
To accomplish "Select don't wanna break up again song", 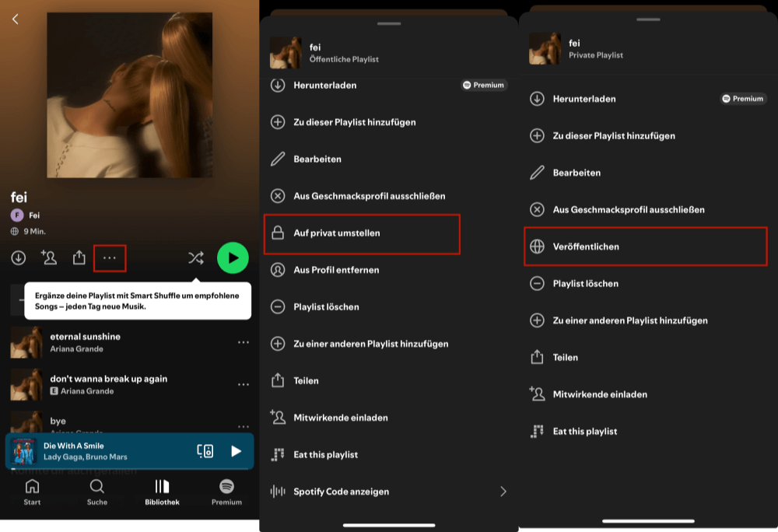I will click(130, 385).
